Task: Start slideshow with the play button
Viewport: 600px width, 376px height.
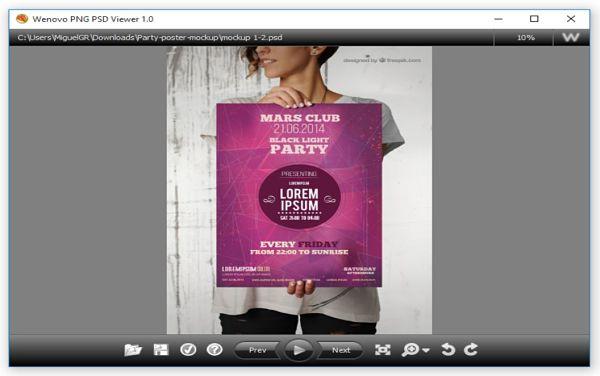Action: tap(298, 350)
